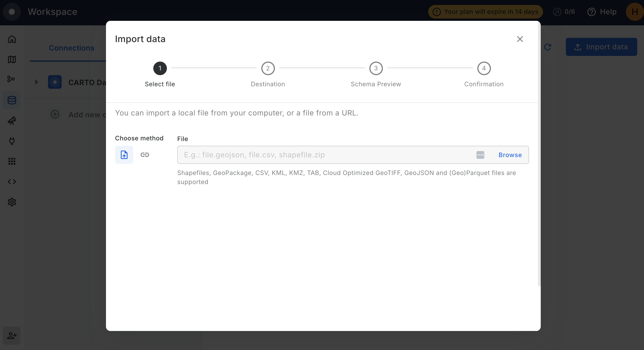Open the Developers code icon
The height and width of the screenshot is (350, 644).
(x=12, y=182)
